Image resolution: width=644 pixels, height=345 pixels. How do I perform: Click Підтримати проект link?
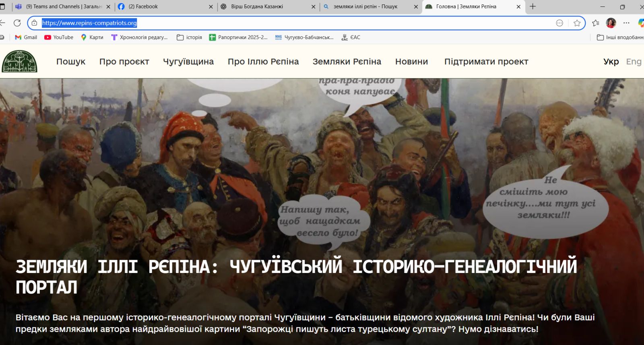(x=486, y=62)
